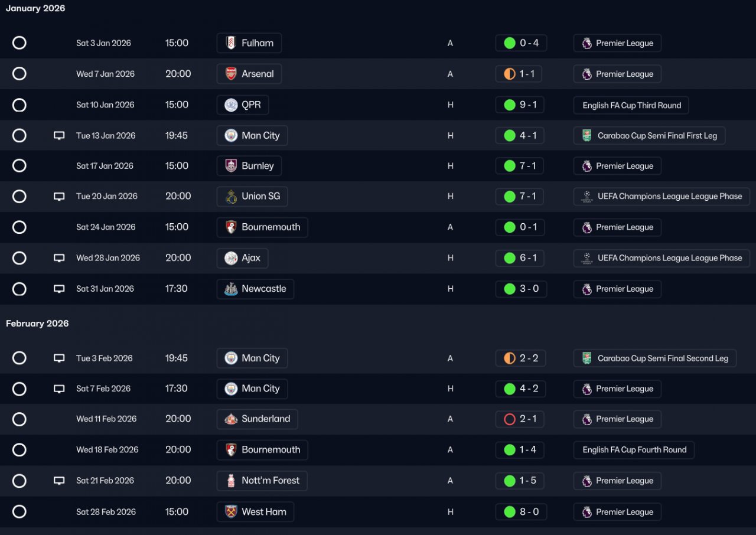Open UEFA Champions League link for Ajax match
Viewport: 756px width, 535px height.
coord(661,258)
